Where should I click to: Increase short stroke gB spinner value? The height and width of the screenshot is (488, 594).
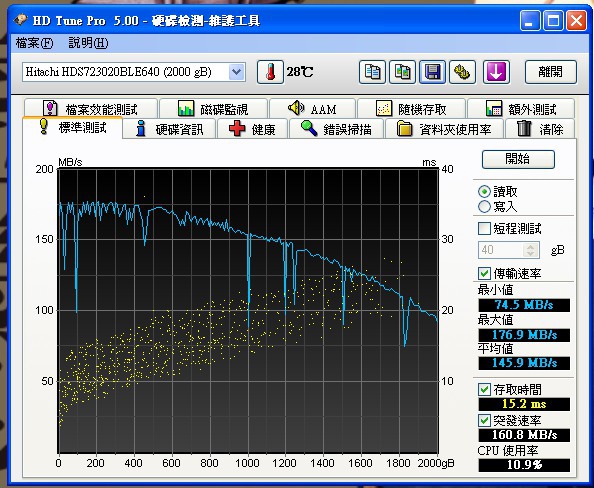(x=530, y=246)
